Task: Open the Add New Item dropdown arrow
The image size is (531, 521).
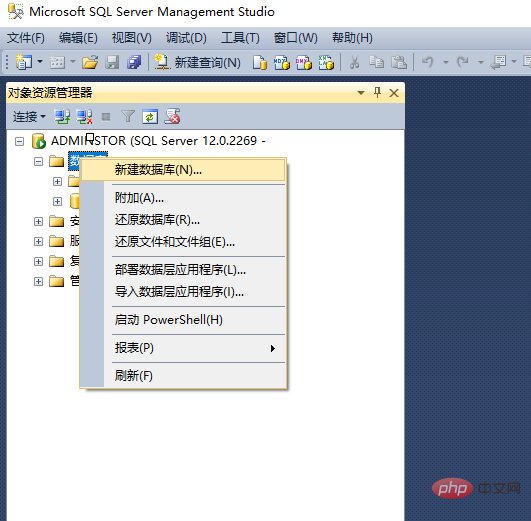Action: [72, 62]
